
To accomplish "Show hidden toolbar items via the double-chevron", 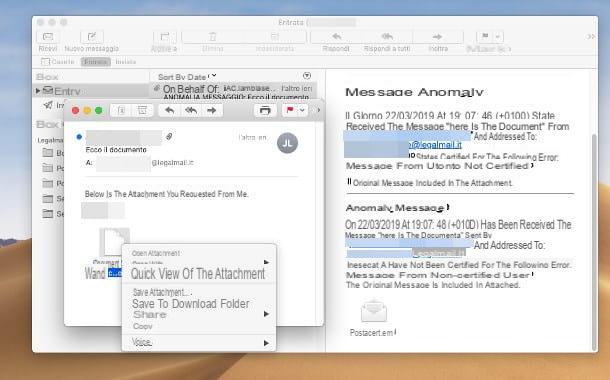I will click(591, 37).
